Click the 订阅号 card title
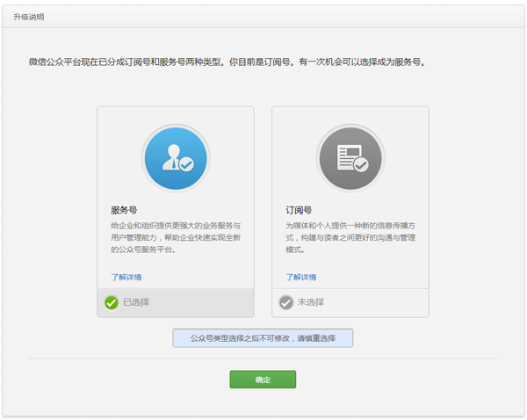This screenshot has width=527, height=420. 299,211
